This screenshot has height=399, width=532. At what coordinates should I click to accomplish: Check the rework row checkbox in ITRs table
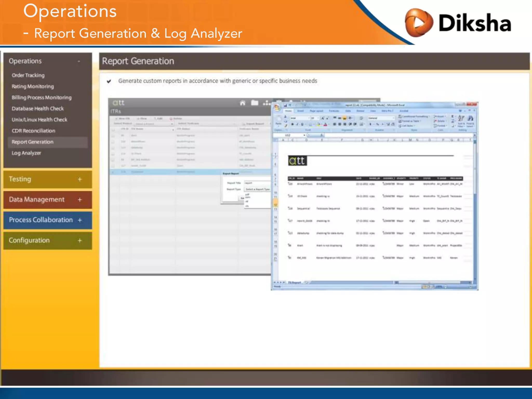(113, 166)
